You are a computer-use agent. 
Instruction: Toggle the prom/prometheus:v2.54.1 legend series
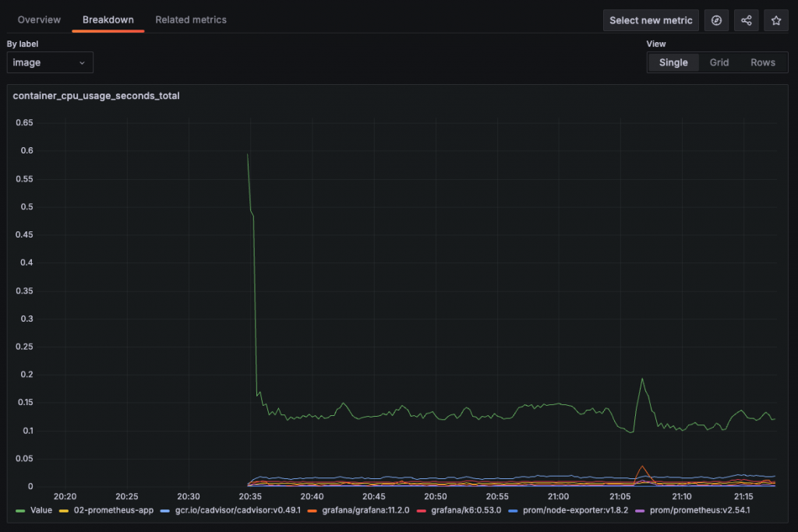pyautogui.click(x=700, y=510)
